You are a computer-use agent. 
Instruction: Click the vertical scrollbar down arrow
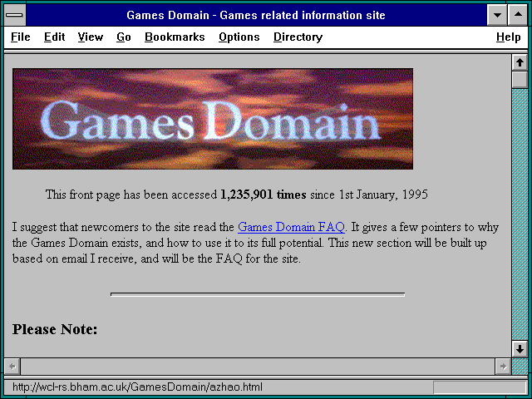coord(520,349)
